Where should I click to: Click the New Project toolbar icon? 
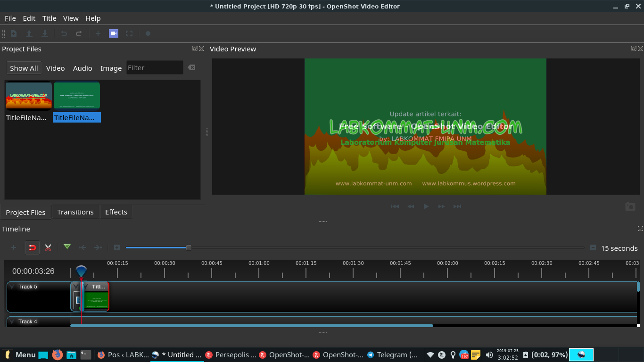(14, 33)
